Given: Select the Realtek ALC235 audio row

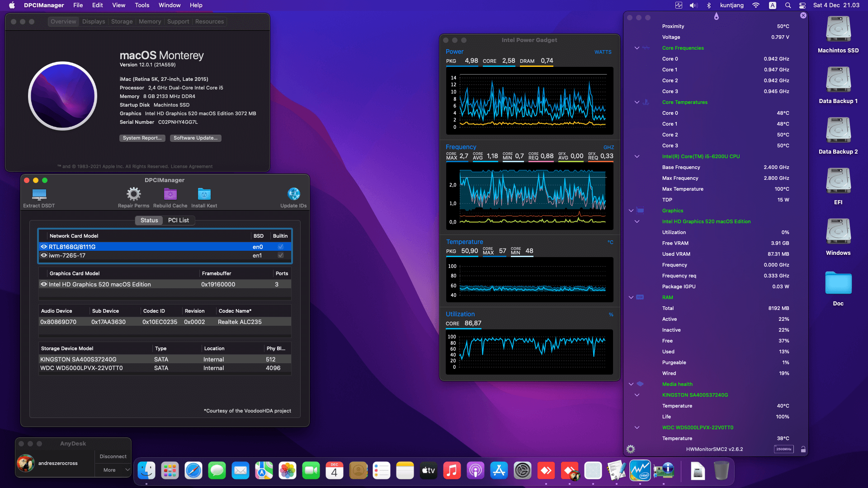Looking at the screenshot, I should [x=165, y=322].
